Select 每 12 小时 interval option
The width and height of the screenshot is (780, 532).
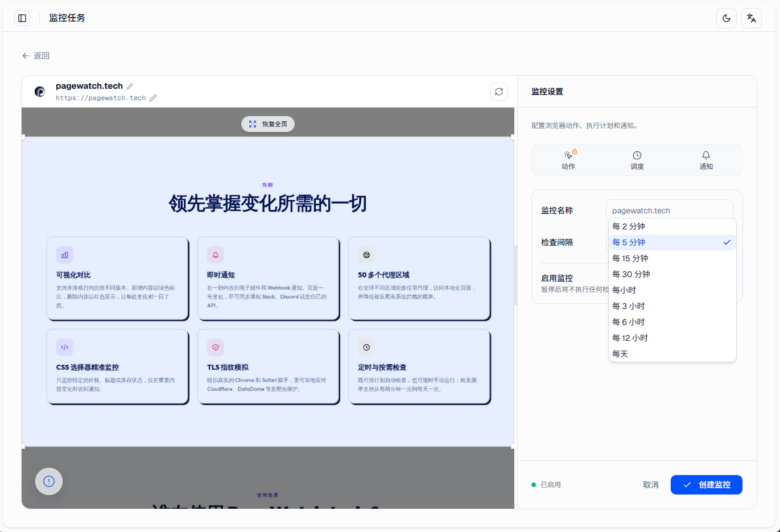(x=672, y=338)
